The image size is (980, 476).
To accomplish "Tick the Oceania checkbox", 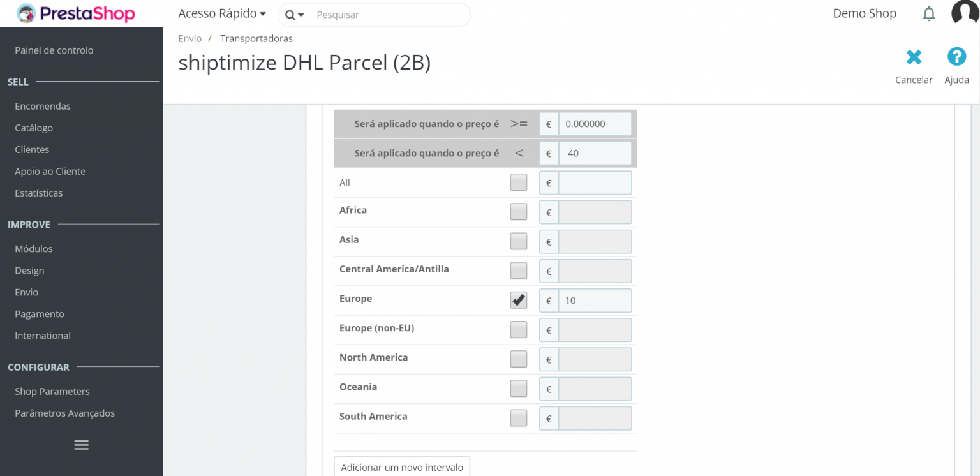I will click(x=519, y=388).
